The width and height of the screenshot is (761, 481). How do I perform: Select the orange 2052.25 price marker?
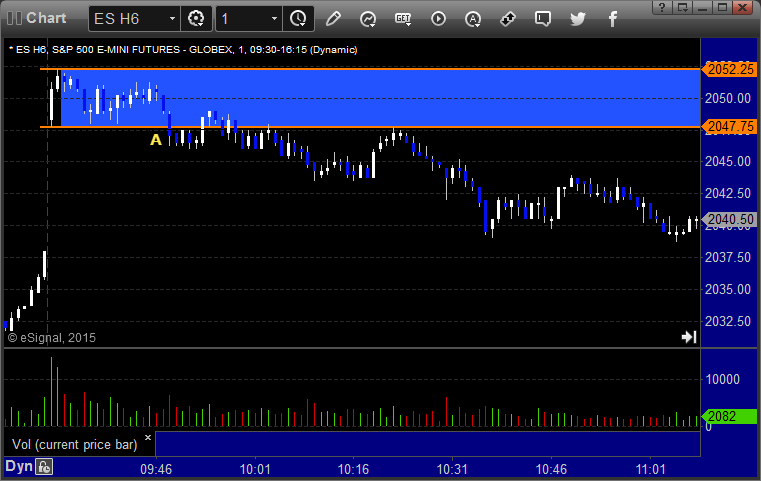click(729, 69)
